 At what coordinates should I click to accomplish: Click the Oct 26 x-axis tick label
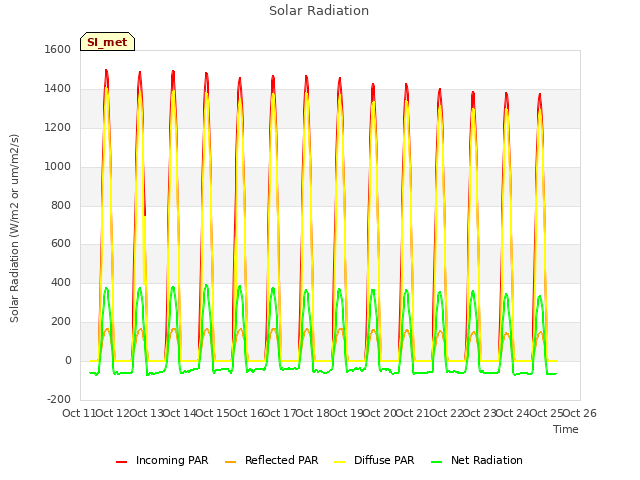click(580, 413)
